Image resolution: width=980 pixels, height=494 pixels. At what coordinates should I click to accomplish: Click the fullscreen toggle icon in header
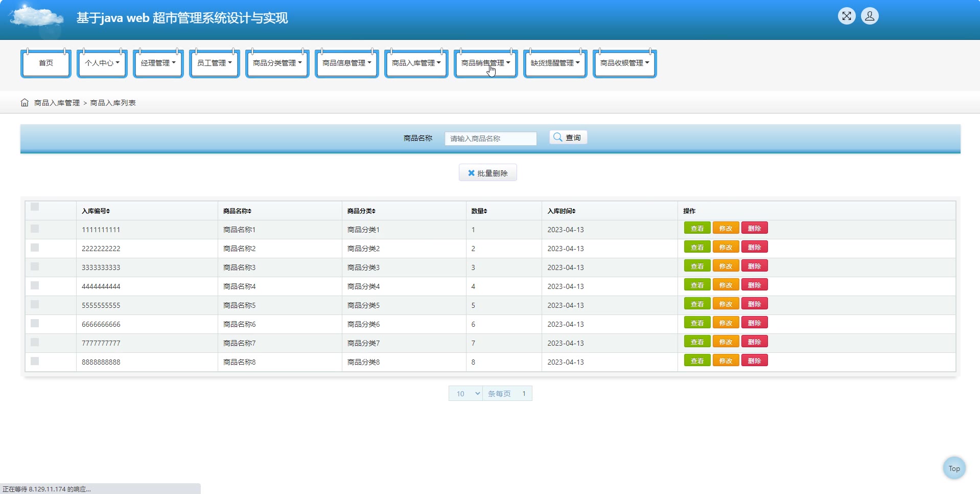coord(846,16)
